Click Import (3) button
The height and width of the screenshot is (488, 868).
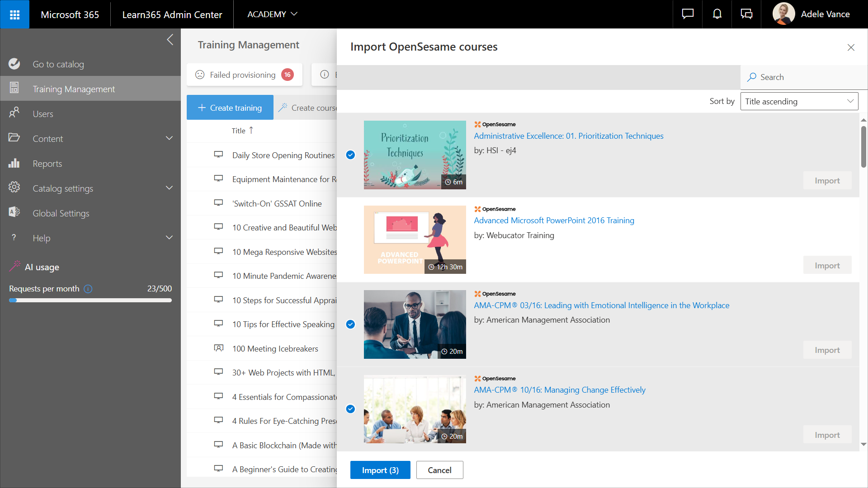pyautogui.click(x=380, y=470)
